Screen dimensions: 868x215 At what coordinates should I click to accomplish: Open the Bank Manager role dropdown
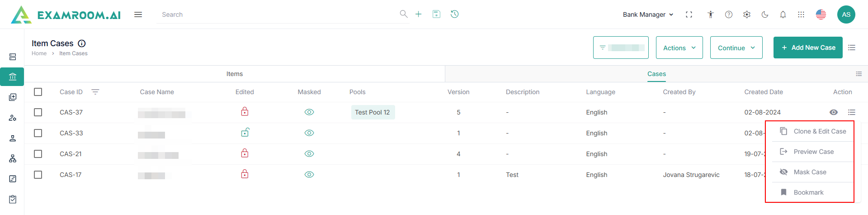[648, 14]
